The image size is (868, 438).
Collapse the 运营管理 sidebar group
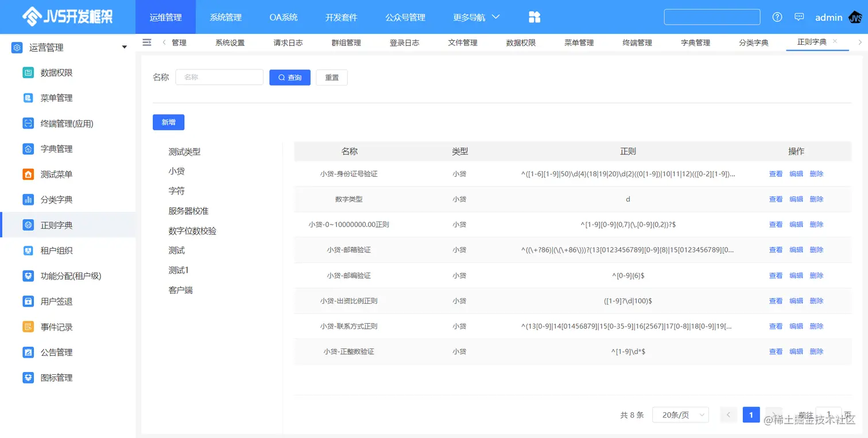[125, 48]
